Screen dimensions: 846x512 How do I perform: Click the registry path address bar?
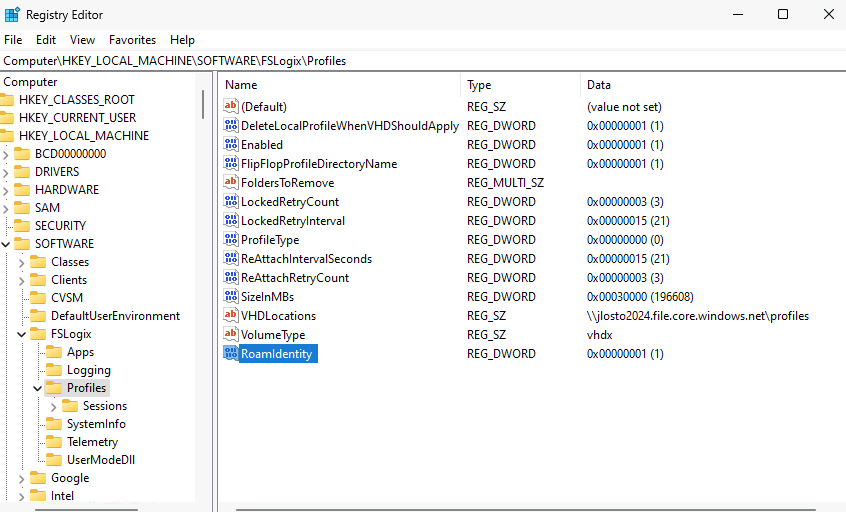click(x=423, y=61)
